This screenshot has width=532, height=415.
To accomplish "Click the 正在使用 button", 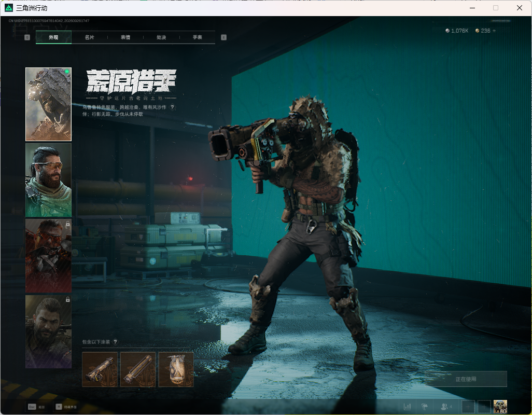I will [466, 379].
